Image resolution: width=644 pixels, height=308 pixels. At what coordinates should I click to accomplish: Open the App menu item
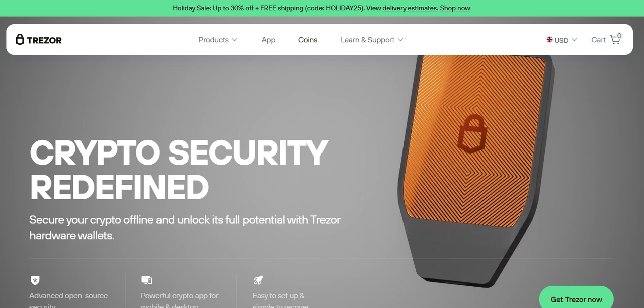(x=268, y=40)
